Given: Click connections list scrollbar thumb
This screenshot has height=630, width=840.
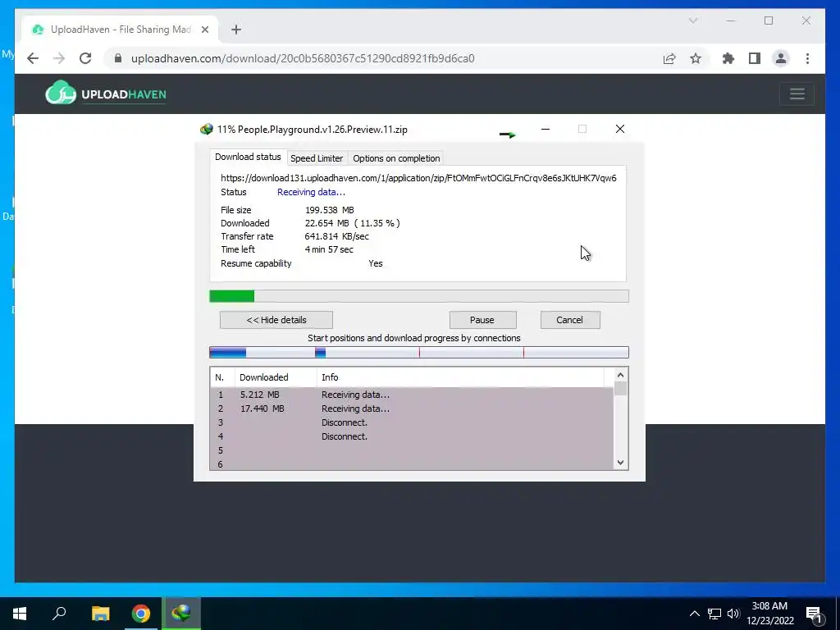Looking at the screenshot, I should [620, 388].
